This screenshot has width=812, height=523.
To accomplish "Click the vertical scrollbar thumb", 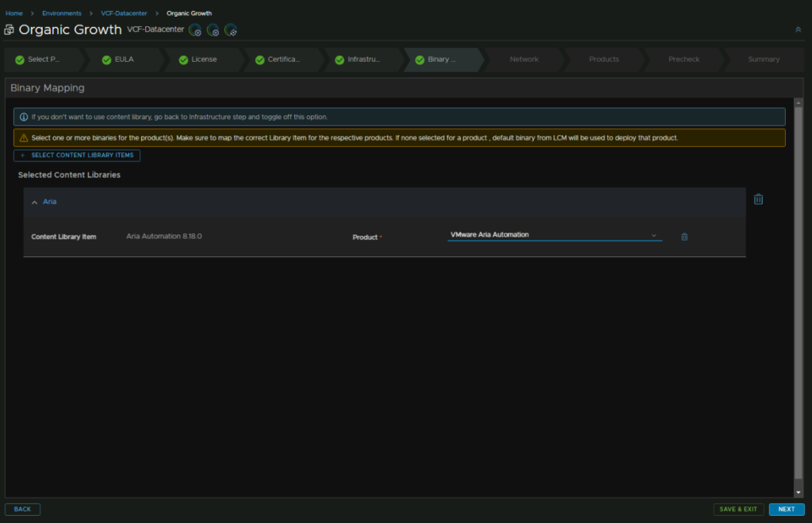I will [x=798, y=293].
